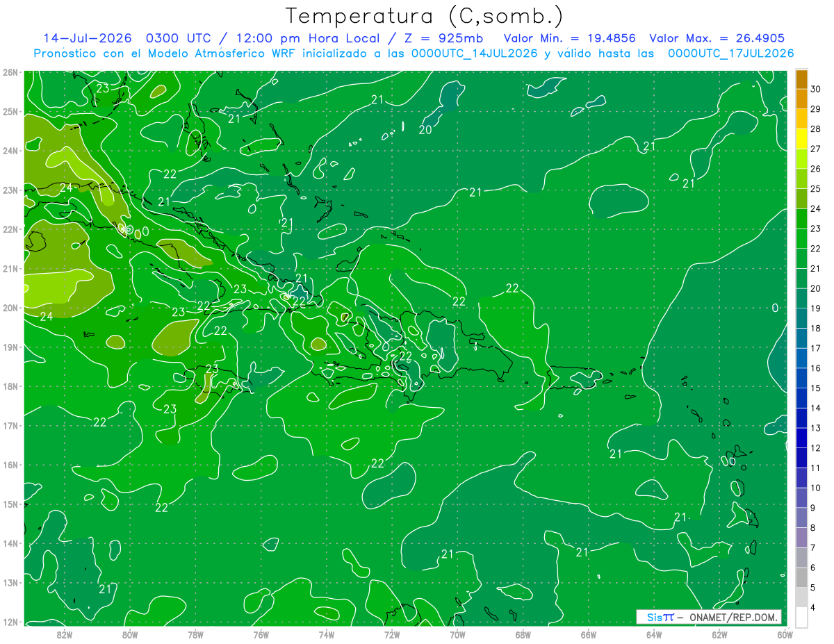Click the "15N" latitude axis label

[10, 504]
